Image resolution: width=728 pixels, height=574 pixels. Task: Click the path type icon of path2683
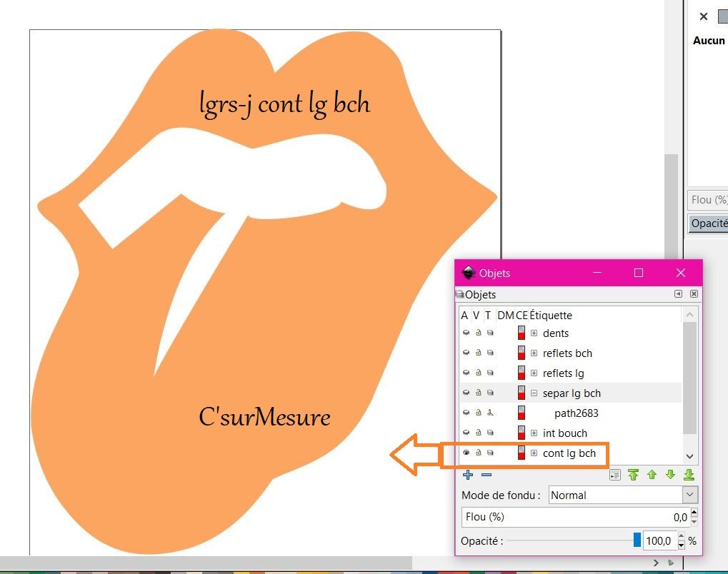pyautogui.click(x=490, y=413)
